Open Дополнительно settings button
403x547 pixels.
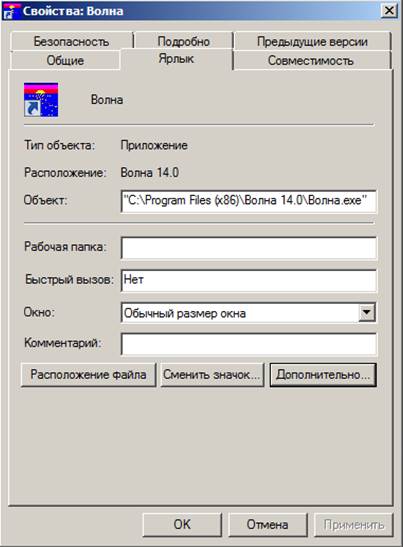coord(323,375)
